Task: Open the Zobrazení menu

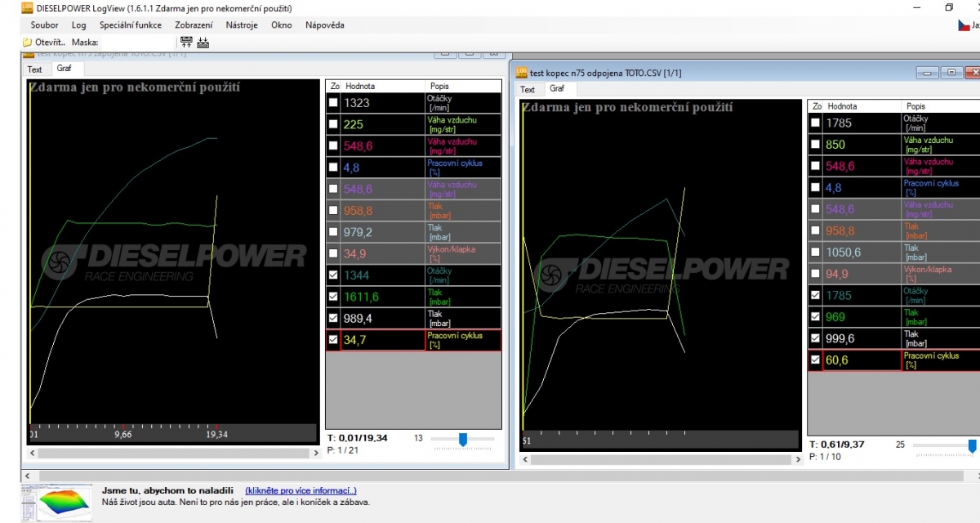Action: [194, 25]
